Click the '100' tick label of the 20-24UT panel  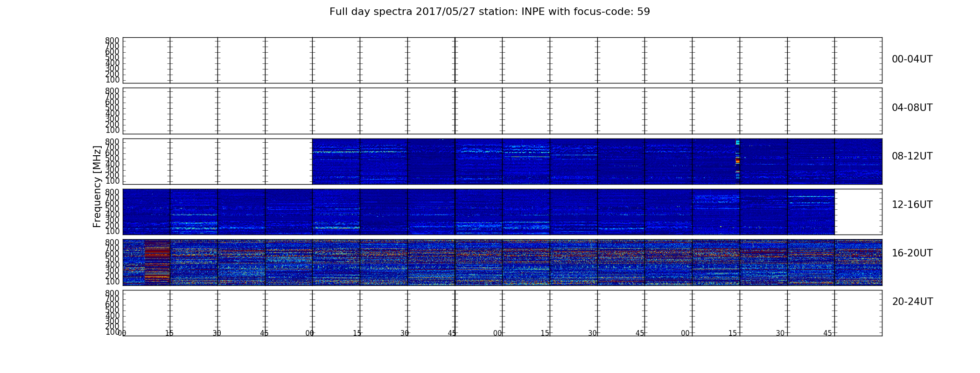[112, 332]
